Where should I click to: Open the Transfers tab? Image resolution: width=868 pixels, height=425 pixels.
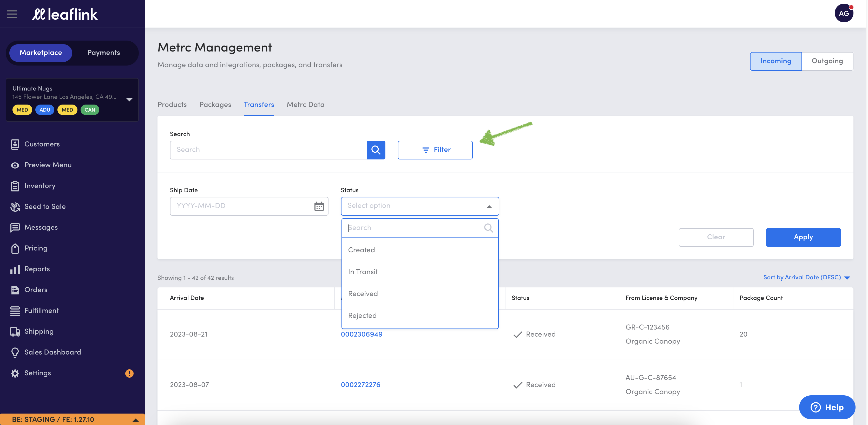pos(259,105)
